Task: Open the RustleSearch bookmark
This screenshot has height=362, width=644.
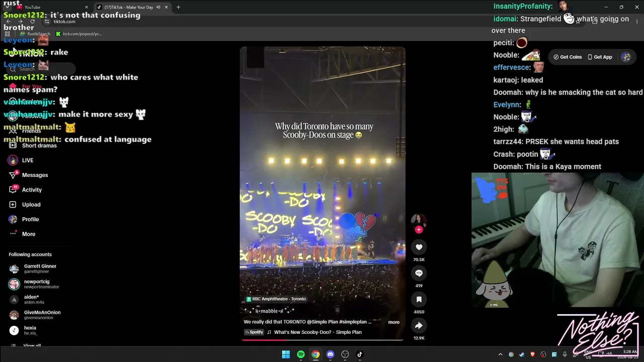Action: click(x=35, y=34)
